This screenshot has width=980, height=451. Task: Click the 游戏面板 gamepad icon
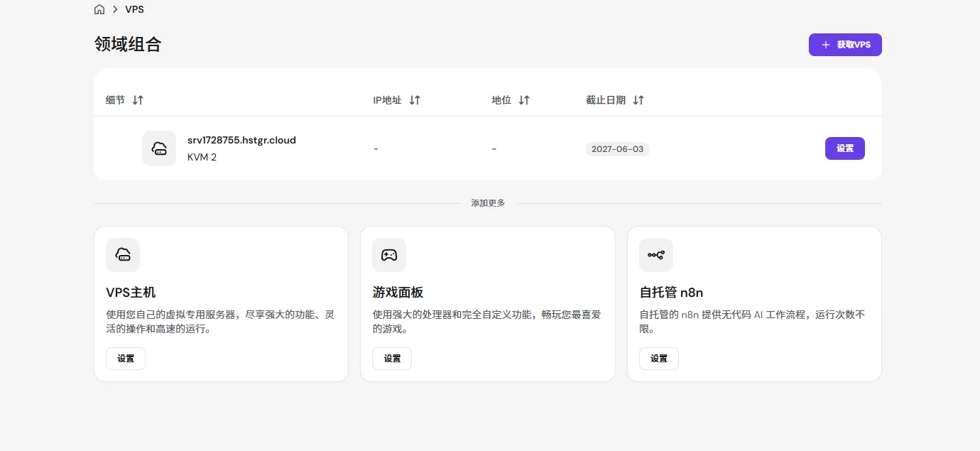389,255
